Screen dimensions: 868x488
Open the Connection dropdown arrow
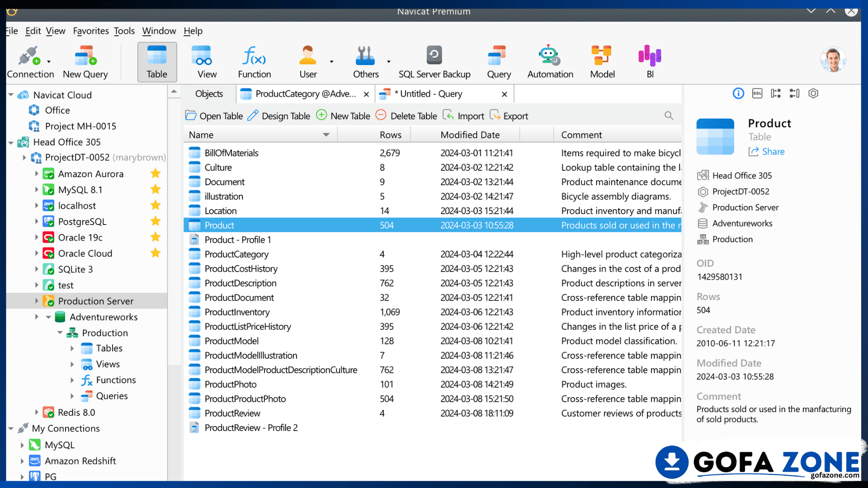tap(49, 61)
